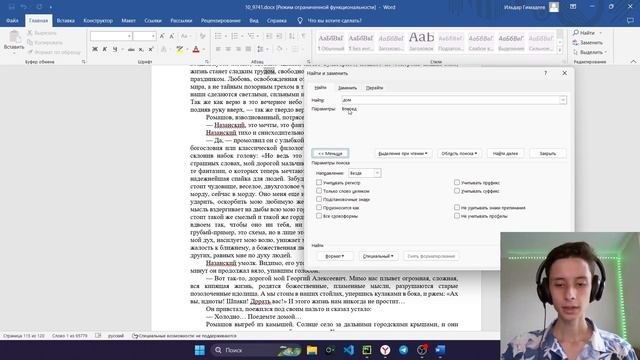This screenshot has width=640, height=360.
Task: Switch to the 'Перейти' dialog tab
Action: click(x=374, y=88)
